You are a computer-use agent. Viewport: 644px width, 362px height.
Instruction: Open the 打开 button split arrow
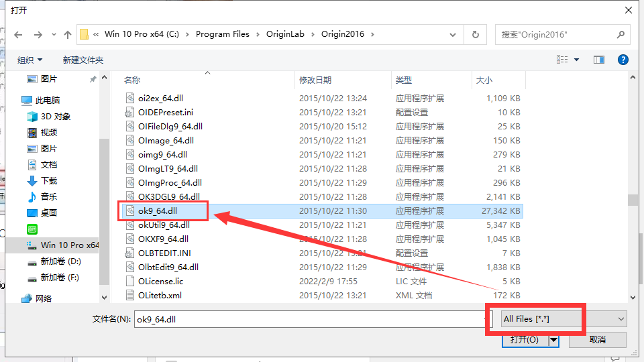coord(553,340)
